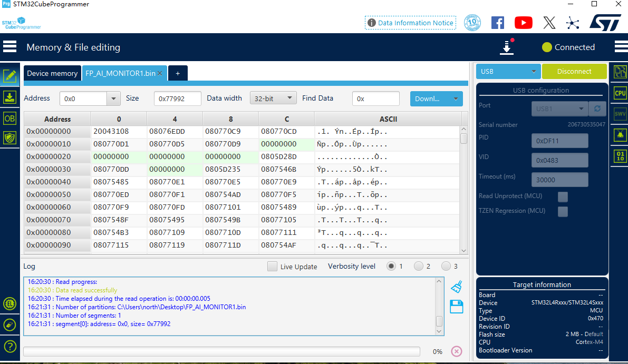The image size is (628, 364).
Task: Switch to the Device memory tab
Action: pyautogui.click(x=52, y=74)
